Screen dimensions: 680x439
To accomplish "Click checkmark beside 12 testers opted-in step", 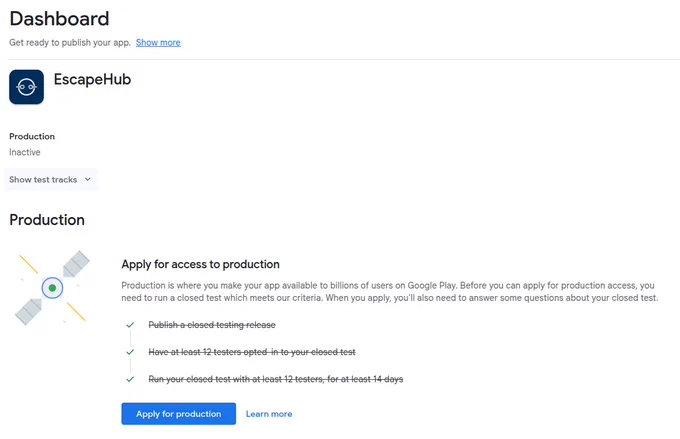I will click(x=130, y=352).
